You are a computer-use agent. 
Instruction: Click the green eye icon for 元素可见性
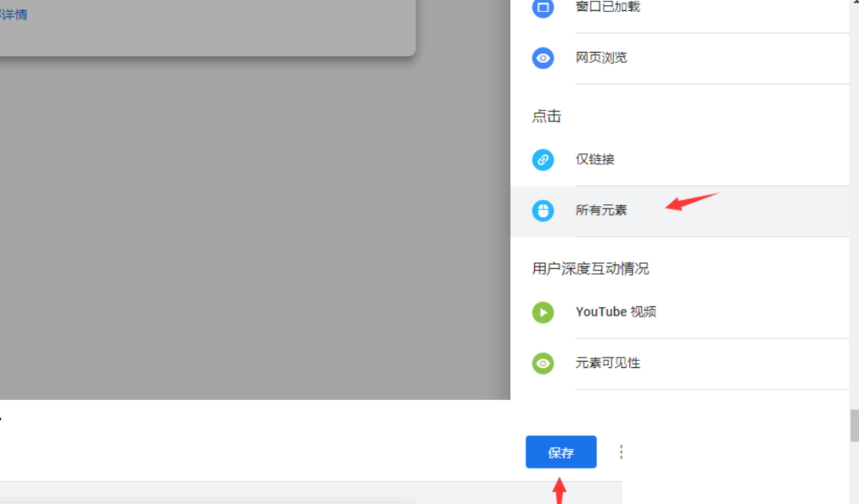tap(543, 363)
